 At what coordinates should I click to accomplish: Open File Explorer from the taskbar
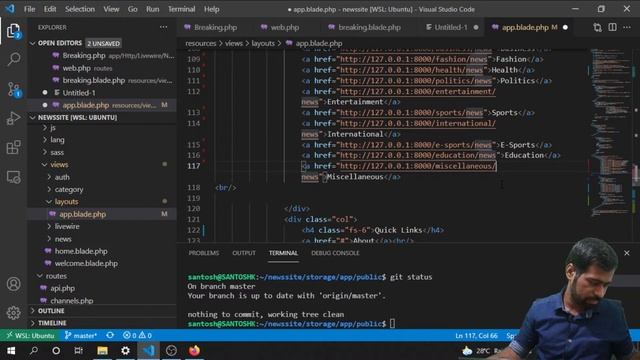pos(102,351)
